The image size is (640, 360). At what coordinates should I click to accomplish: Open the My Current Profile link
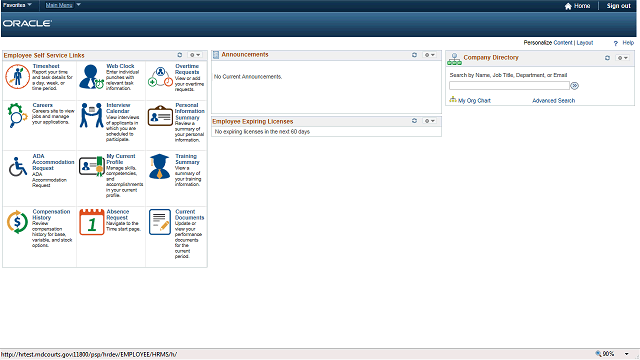[120, 159]
